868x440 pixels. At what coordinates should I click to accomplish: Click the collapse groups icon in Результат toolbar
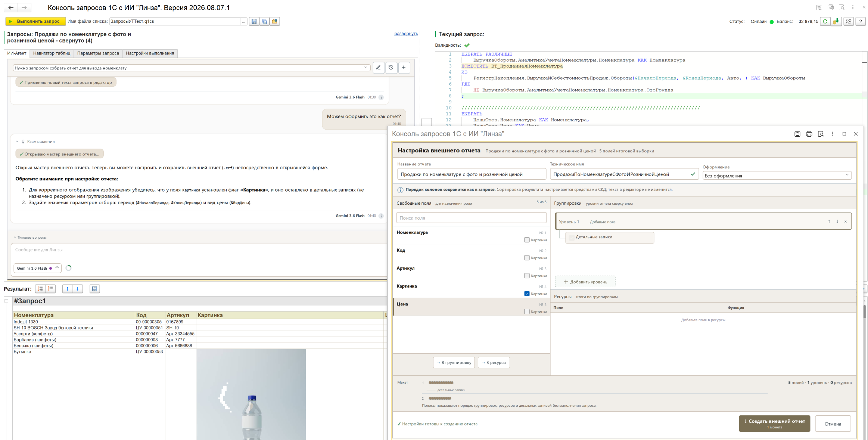tap(50, 289)
